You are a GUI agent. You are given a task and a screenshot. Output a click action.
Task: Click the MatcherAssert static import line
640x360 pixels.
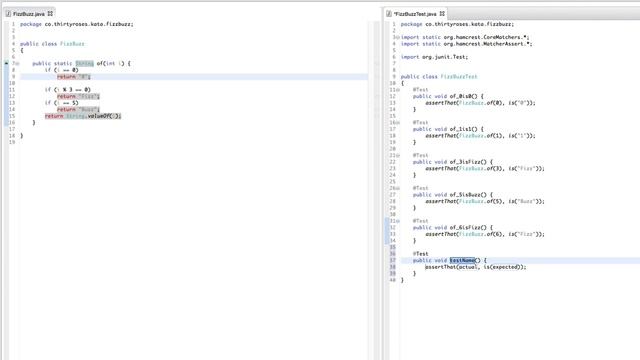[467, 44]
